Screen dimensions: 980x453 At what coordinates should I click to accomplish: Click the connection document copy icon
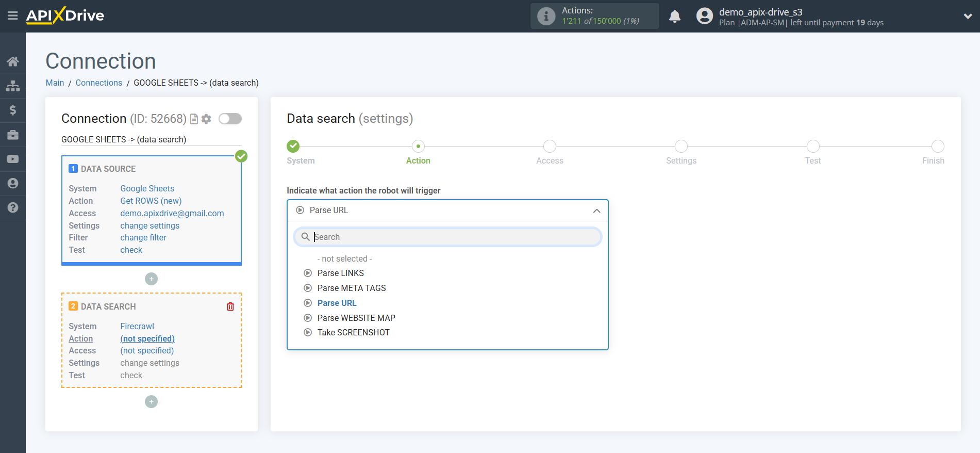[194, 119]
